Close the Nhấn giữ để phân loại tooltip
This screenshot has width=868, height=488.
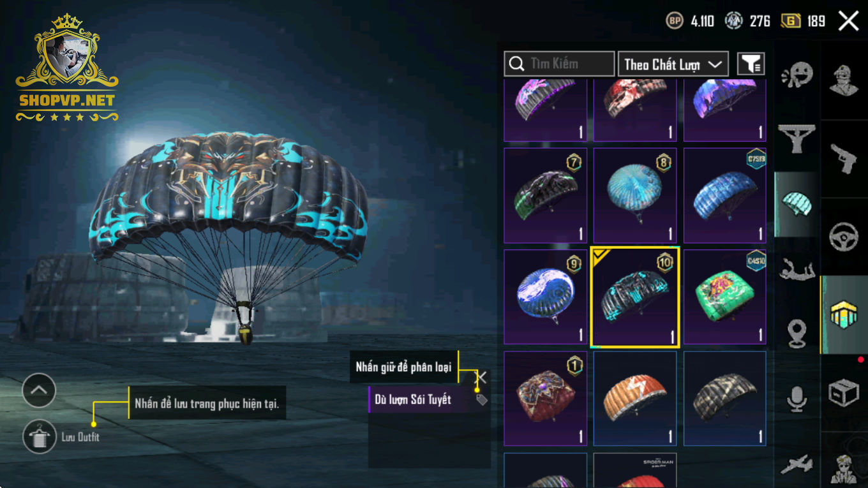point(482,377)
